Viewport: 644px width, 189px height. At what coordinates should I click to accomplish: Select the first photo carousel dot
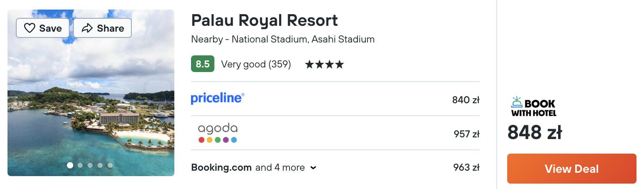coord(70,165)
